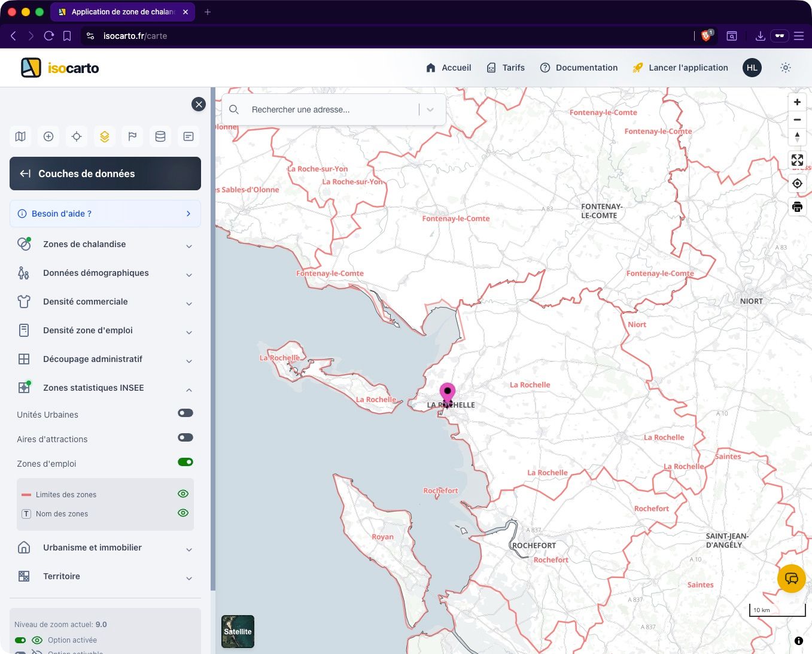Viewport: 812px width, 654px height.
Task: Switch to Satellite basemap thumbnail
Action: (x=238, y=631)
